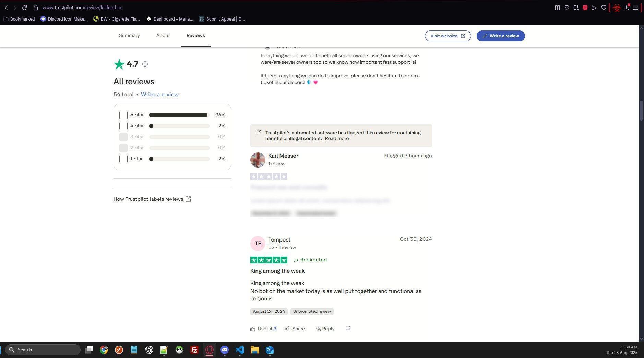The height and width of the screenshot is (358, 644).
Task: Open Tempest's reviewer profile name
Action: click(279, 240)
